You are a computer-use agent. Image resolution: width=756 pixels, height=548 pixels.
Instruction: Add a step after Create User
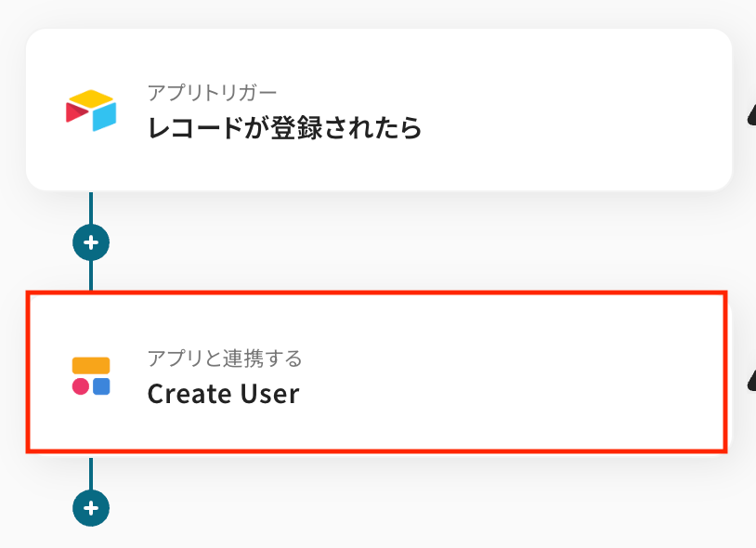[x=91, y=508]
